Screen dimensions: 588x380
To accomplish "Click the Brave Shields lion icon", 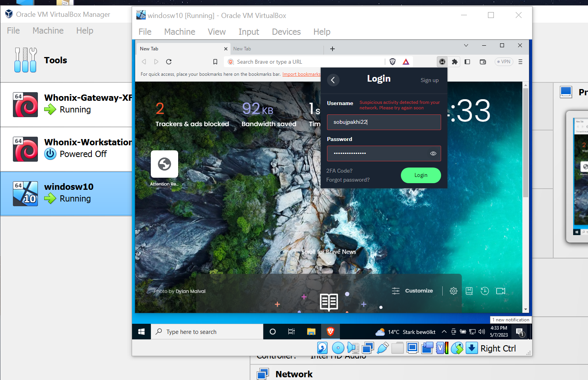I will (x=393, y=62).
